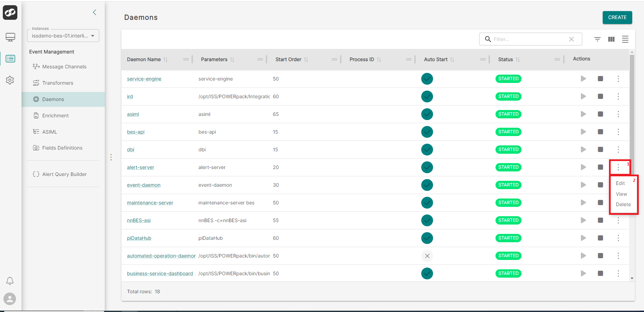
Task: Select Daemons in the sidebar
Action: [63, 99]
